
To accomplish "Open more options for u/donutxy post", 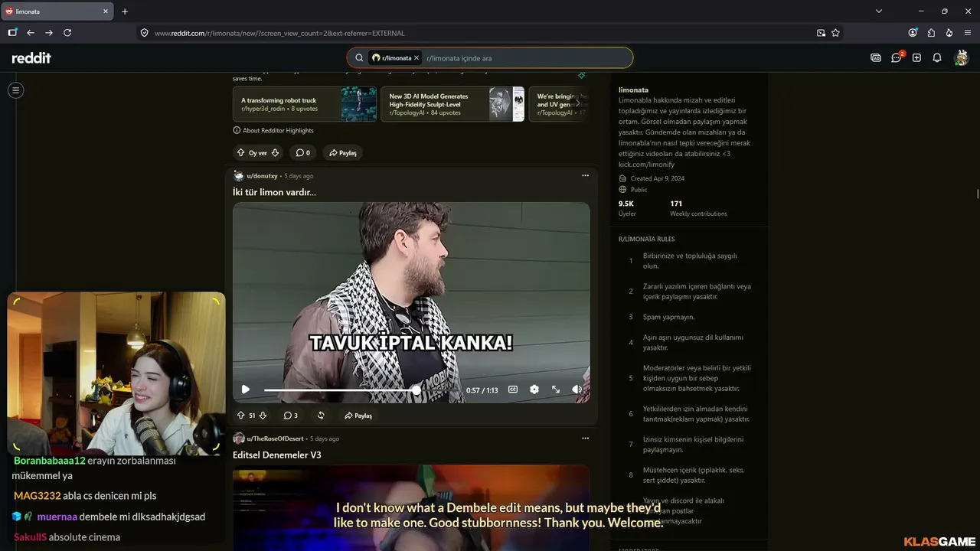I will tap(585, 176).
